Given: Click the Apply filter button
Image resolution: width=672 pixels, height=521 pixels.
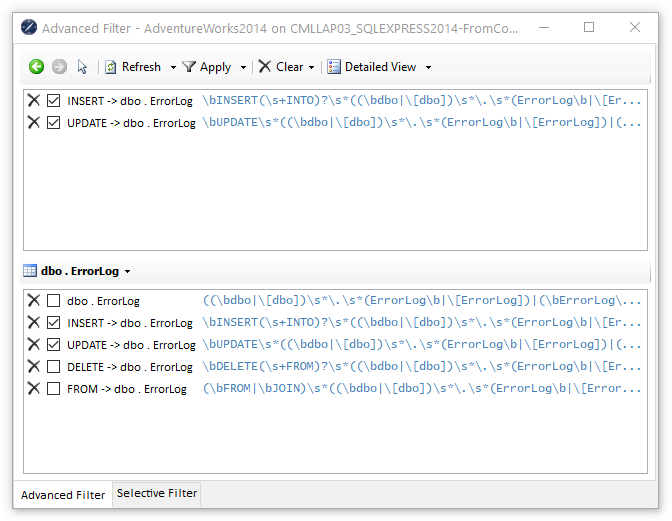Looking at the screenshot, I should [206, 67].
